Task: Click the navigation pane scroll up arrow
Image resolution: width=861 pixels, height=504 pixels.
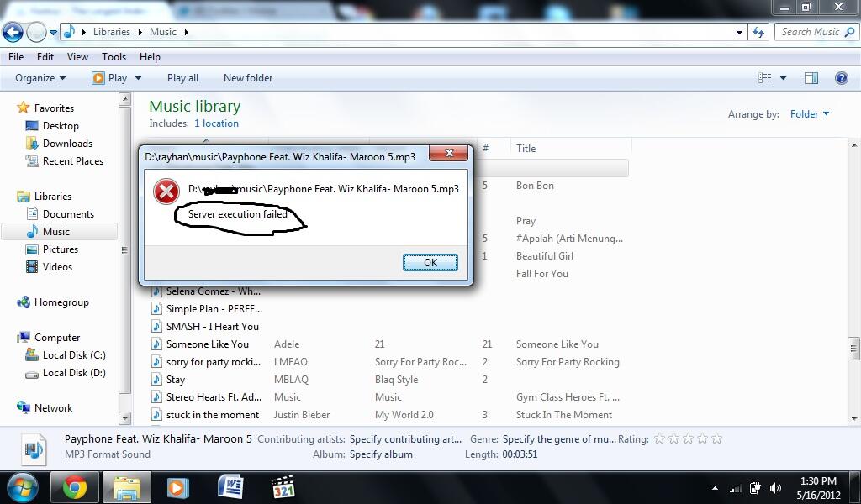Action: click(x=124, y=99)
